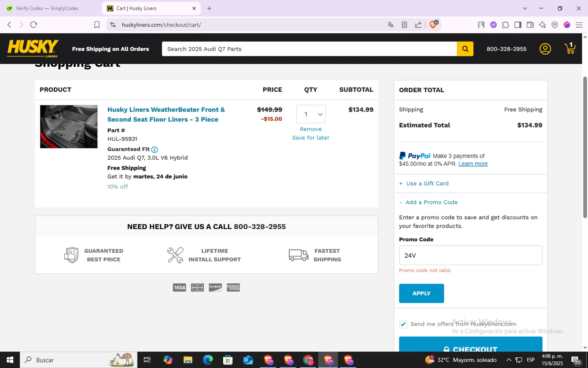
Task: Open the shopping cart icon
Action: tap(570, 48)
